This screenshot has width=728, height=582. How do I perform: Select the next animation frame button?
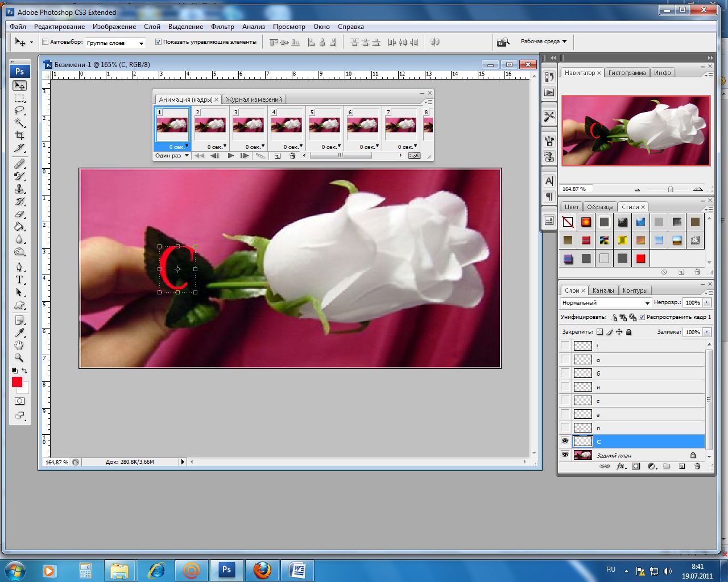point(244,156)
